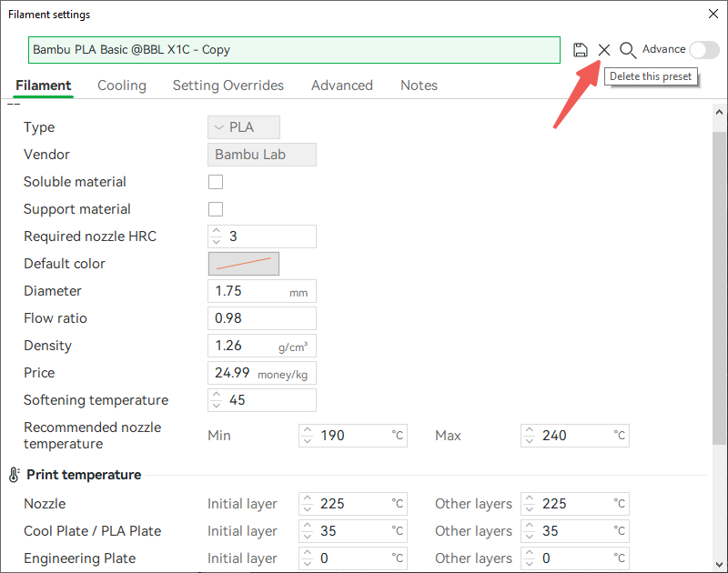Edit the preset name field
Viewport: 728px width, 573px height.
pyautogui.click(x=294, y=50)
